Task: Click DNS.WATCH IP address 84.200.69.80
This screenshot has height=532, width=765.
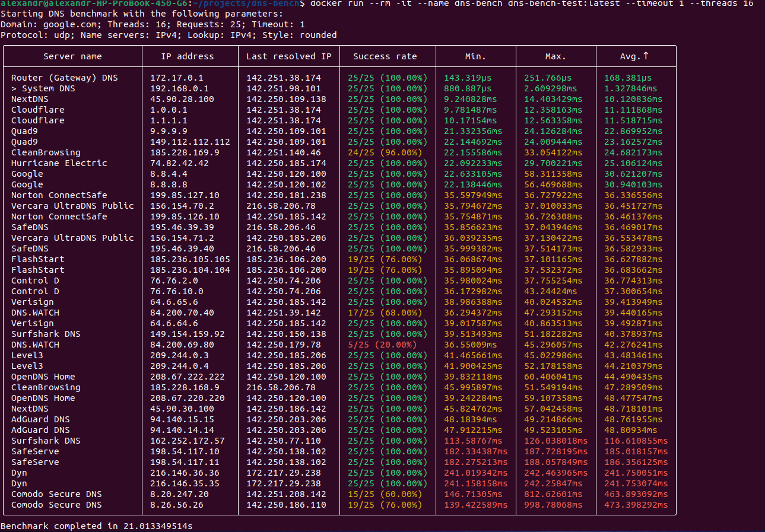Action: click(182, 345)
